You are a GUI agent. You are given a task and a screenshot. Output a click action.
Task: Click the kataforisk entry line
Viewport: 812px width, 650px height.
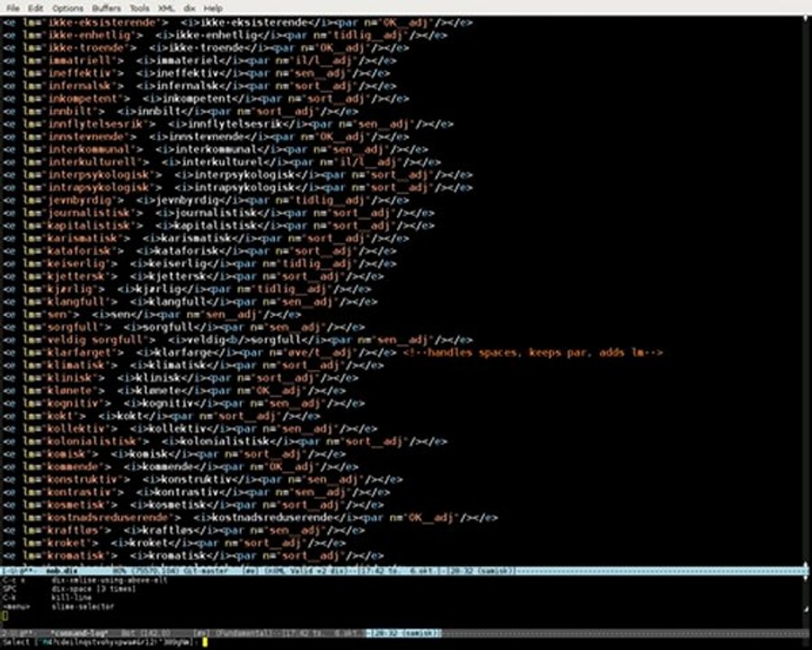[x=200, y=251]
